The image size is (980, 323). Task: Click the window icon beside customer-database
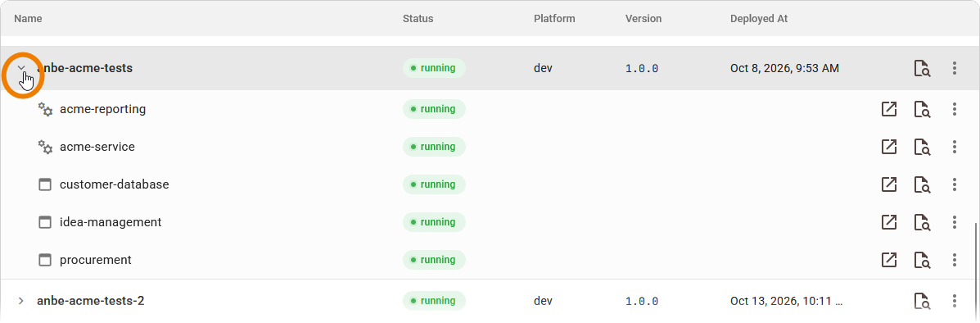coord(44,184)
